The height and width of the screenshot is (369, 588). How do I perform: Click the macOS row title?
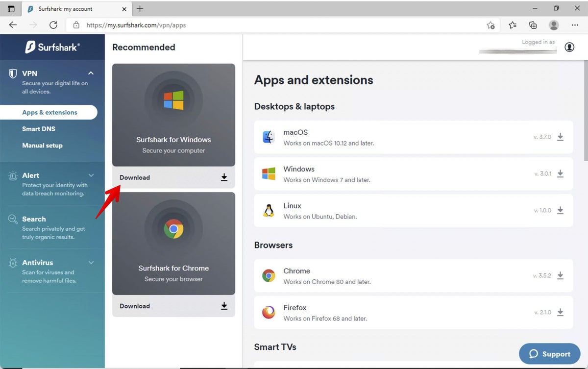pos(295,132)
